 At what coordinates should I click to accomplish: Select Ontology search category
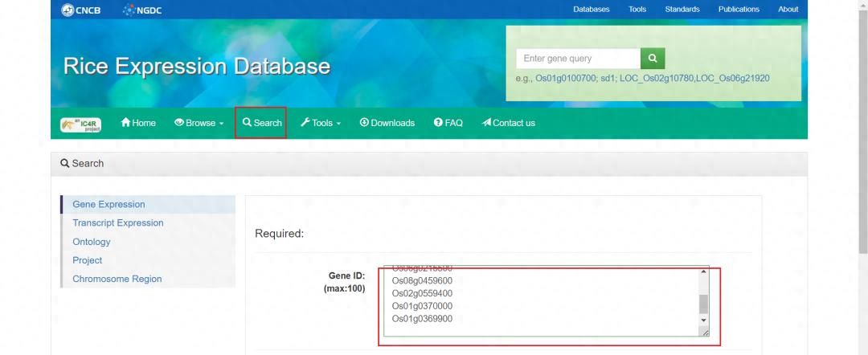(x=92, y=242)
